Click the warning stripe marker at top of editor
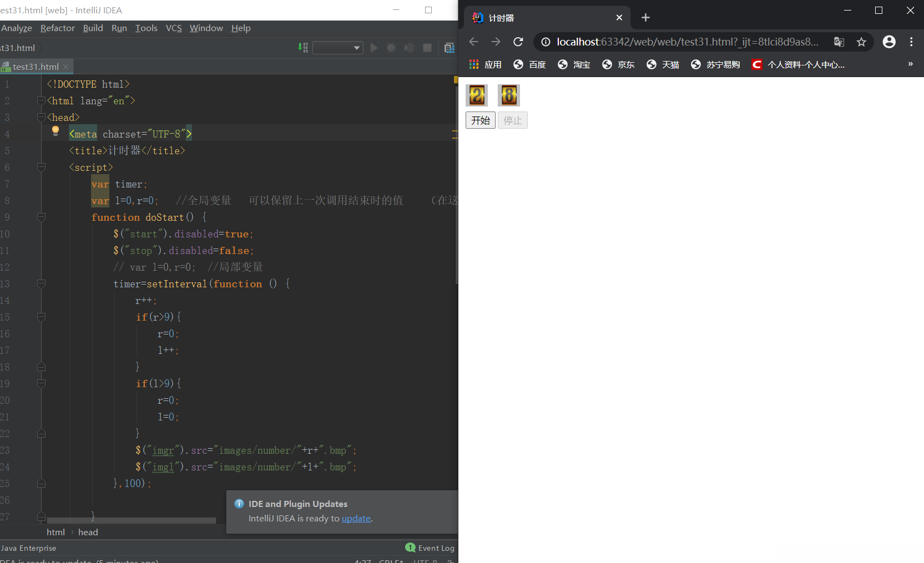The width and height of the screenshot is (924, 563). point(456,80)
